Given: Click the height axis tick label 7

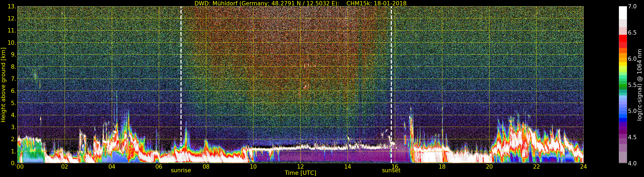Looking at the screenshot, I should (x=13, y=79).
